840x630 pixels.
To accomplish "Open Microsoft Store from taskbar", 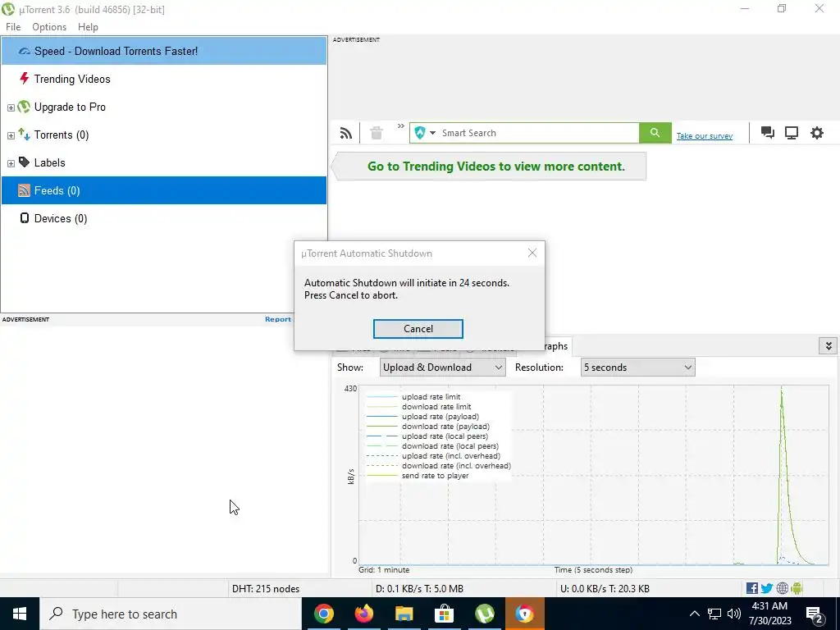I will [444, 614].
